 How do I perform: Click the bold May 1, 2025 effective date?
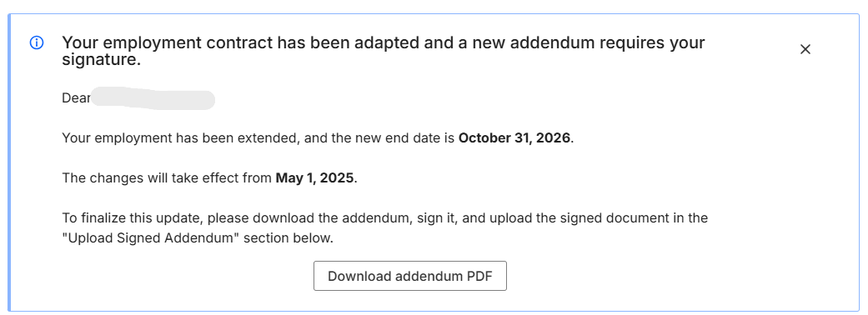pyautogui.click(x=314, y=178)
